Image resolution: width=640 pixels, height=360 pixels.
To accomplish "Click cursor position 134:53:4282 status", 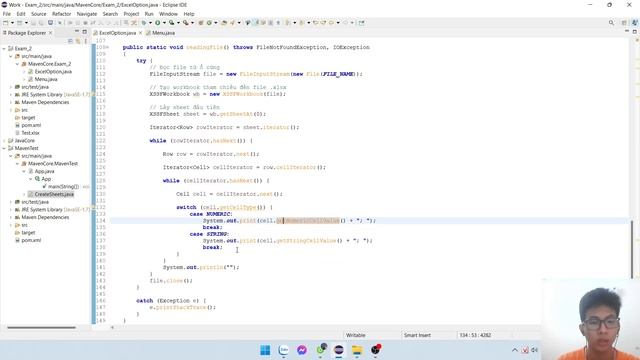I will (x=475, y=335).
